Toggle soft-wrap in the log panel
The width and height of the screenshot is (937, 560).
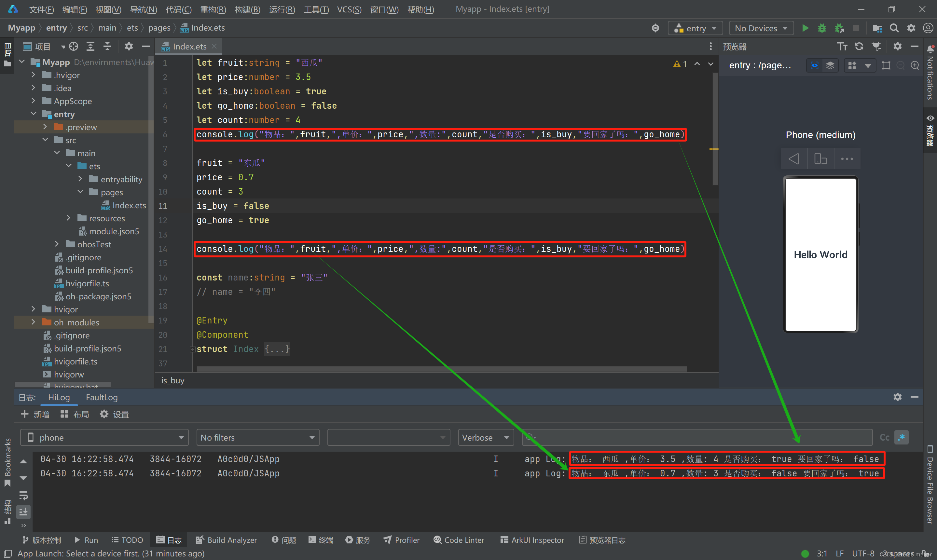click(23, 495)
